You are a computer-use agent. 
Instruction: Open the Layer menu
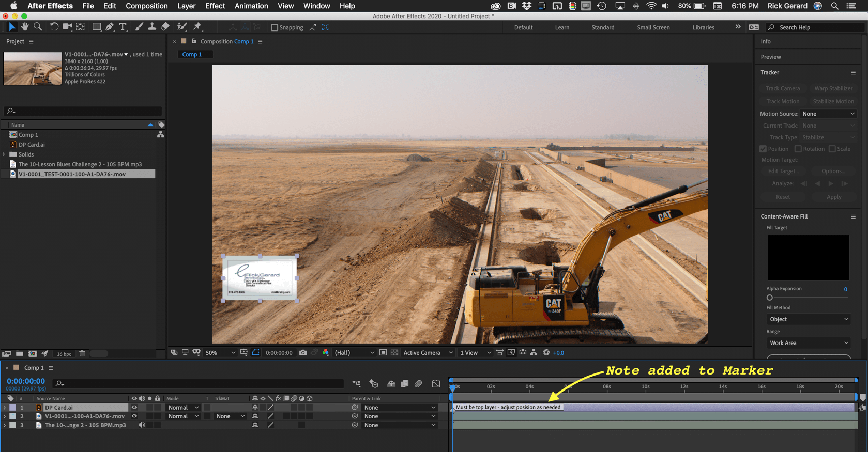tap(186, 6)
